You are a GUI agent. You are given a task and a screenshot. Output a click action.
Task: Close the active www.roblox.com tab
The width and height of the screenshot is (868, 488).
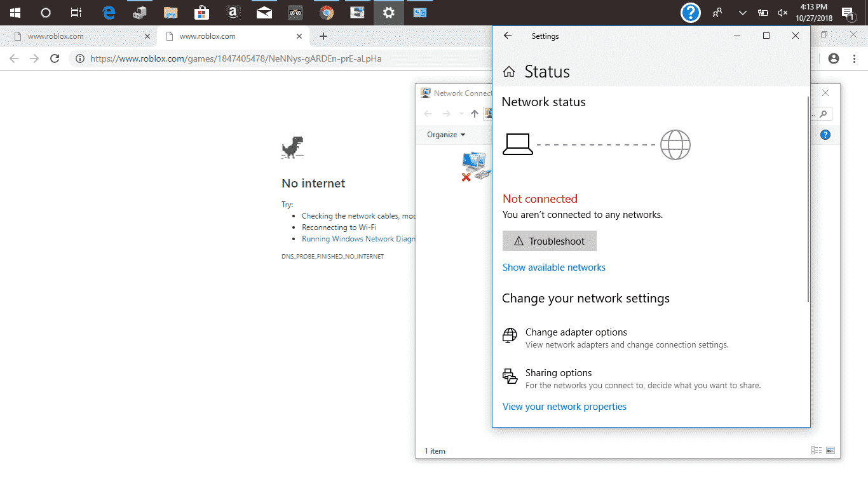(300, 36)
